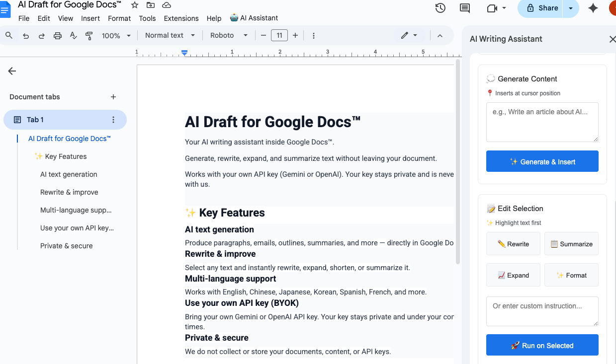Click the Gemini sparkle icon
The height and width of the screenshot is (364, 616).
593,8
